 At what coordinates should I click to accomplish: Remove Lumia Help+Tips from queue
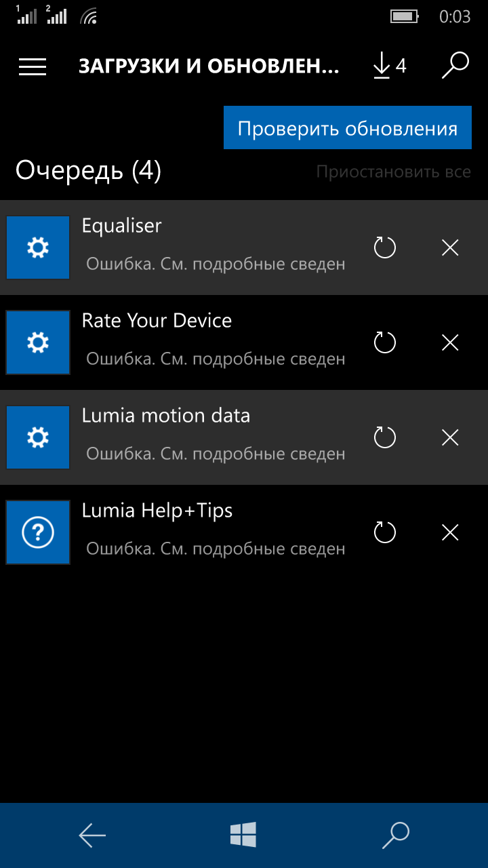[x=450, y=533]
